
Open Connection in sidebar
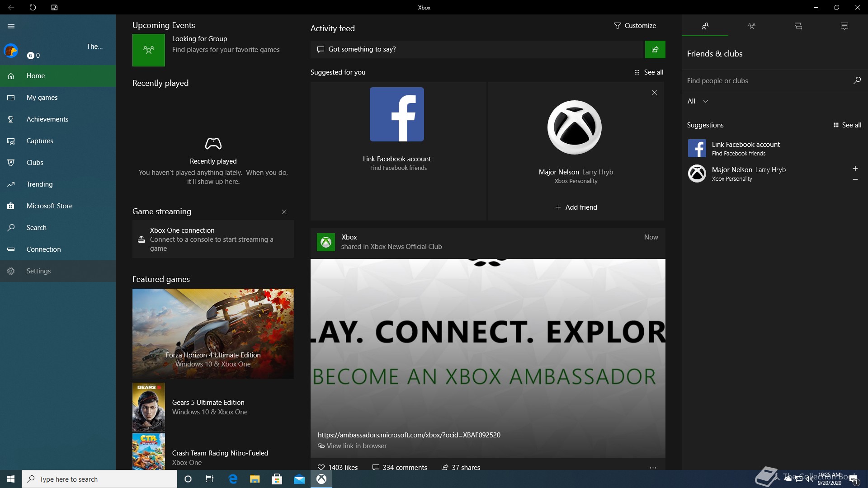click(58, 249)
